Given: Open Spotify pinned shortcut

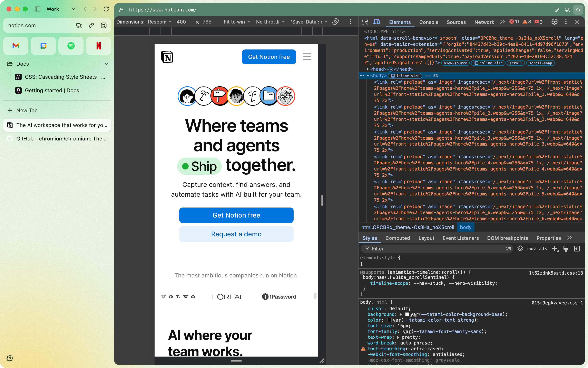Looking at the screenshot, I should pyautogui.click(x=71, y=46).
